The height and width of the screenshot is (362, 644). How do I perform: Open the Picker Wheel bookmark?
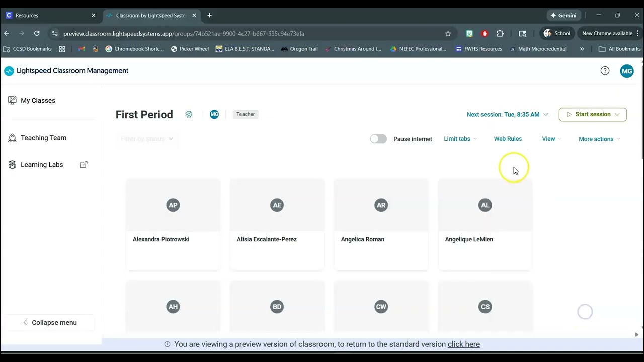pos(190,49)
